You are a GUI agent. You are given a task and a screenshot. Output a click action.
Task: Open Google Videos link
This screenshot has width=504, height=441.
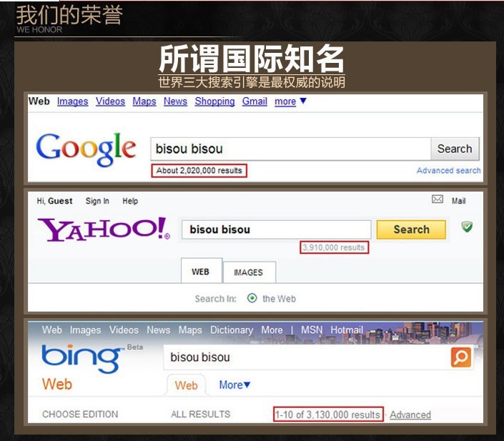(110, 101)
